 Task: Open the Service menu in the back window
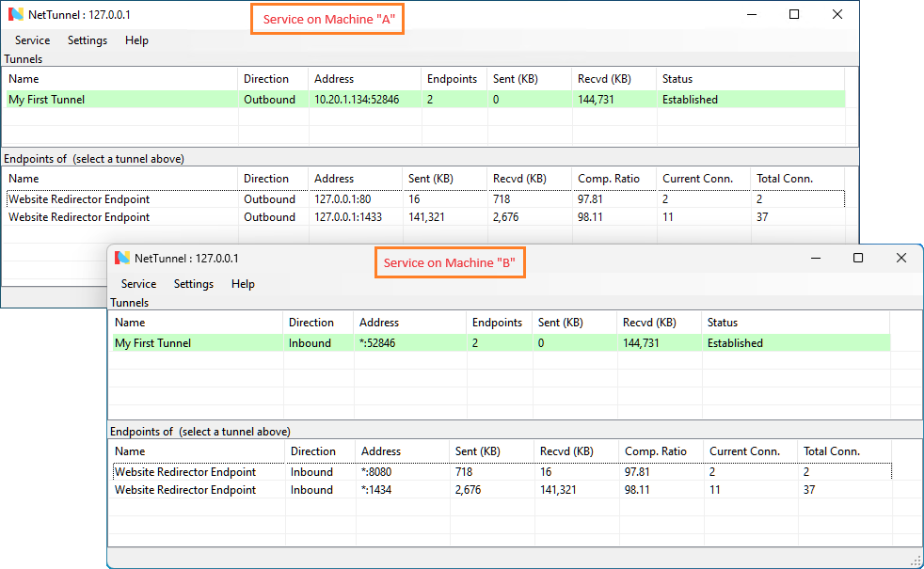coord(32,40)
